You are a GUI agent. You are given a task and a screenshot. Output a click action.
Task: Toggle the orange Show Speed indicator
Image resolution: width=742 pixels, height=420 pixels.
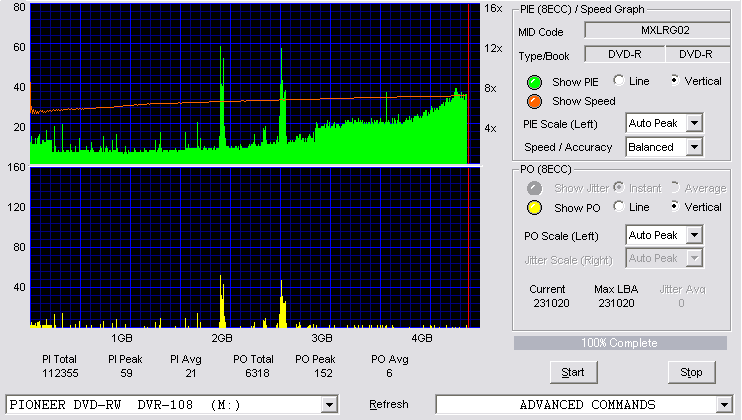tap(534, 101)
